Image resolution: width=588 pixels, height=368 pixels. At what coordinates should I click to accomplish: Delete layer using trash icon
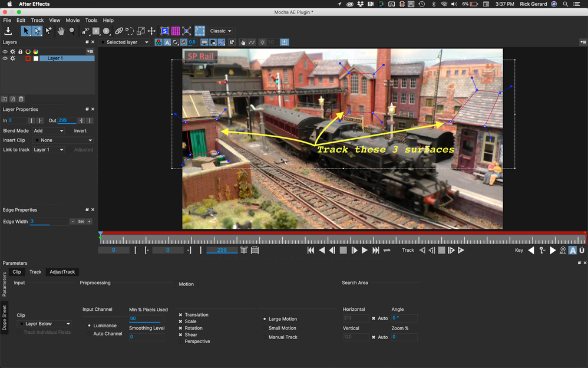(21, 99)
